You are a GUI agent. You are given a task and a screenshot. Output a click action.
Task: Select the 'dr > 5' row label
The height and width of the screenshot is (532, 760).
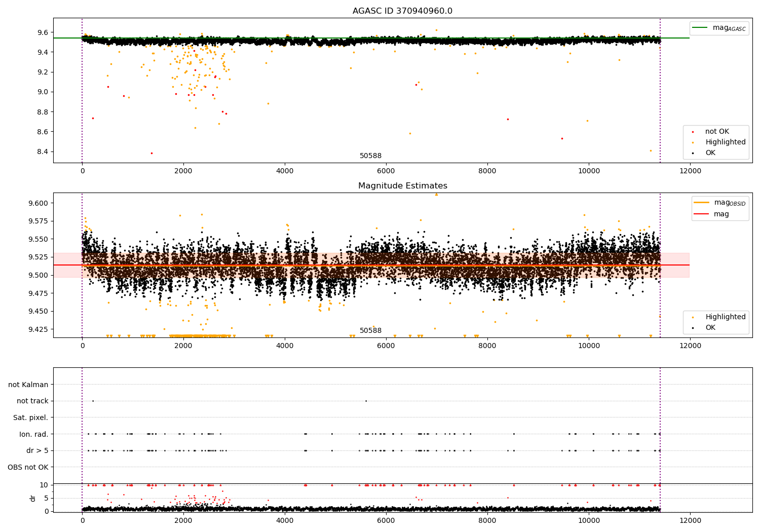(x=37, y=450)
